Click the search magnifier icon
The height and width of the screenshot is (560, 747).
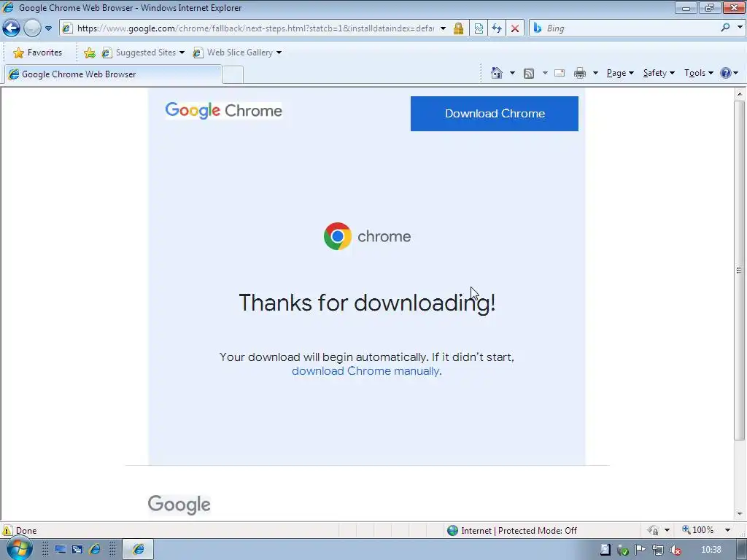725,28
